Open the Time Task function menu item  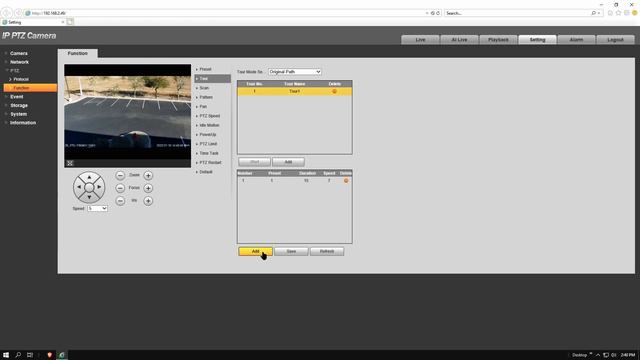coord(209,153)
